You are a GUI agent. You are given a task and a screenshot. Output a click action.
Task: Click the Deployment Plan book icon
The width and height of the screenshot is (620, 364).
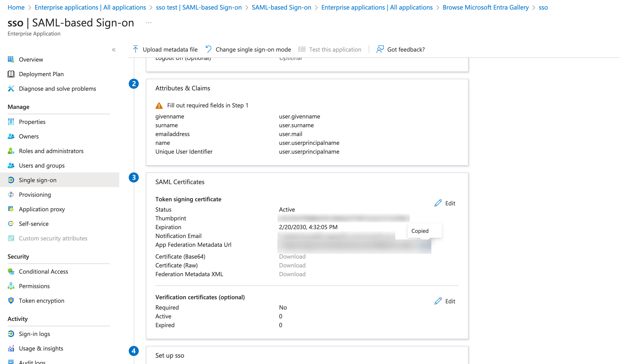[x=11, y=74]
